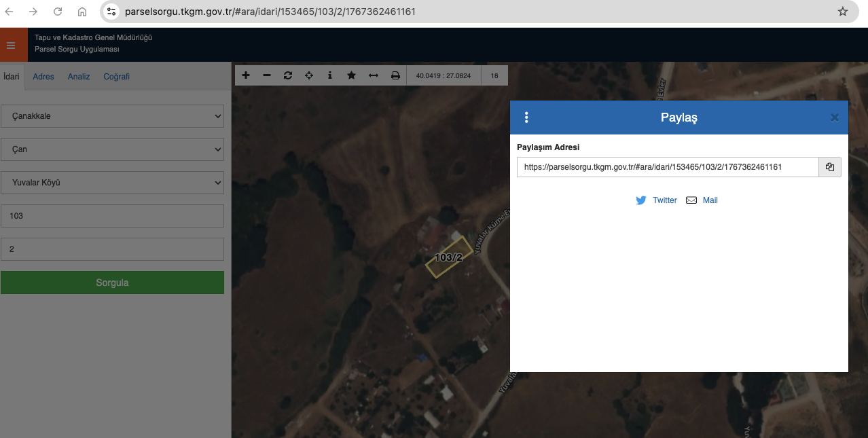Copy the share address with copy icon
868x438 pixels.
(830, 167)
